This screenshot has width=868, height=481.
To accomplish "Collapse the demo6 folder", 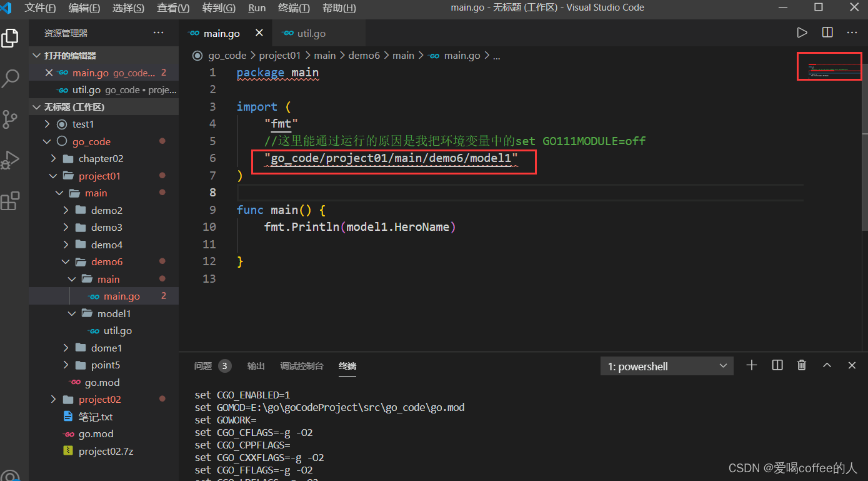I will coord(104,261).
